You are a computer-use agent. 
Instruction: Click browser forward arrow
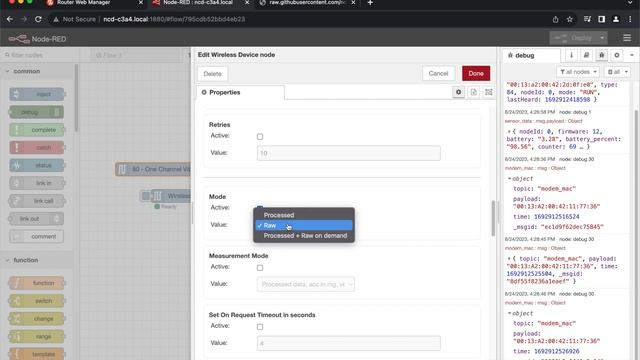24,19
